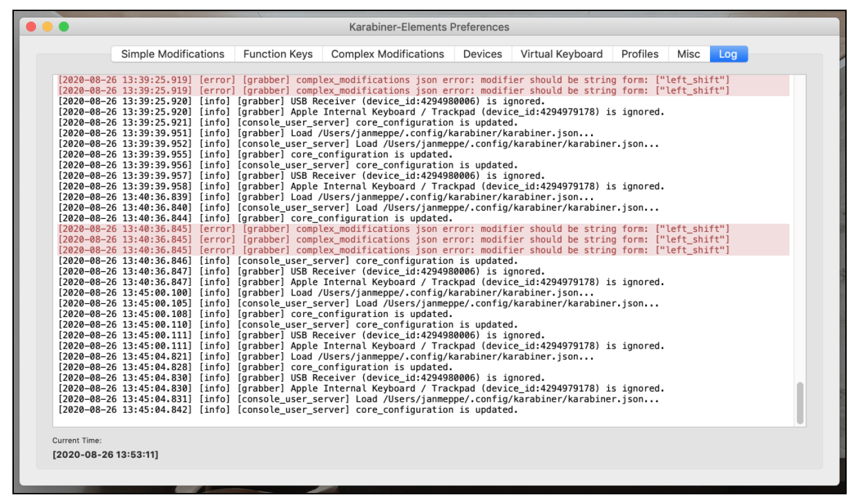The height and width of the screenshot is (504, 866).
Task: Click core_configuration line at 13:39:39.955
Action: [256, 155]
